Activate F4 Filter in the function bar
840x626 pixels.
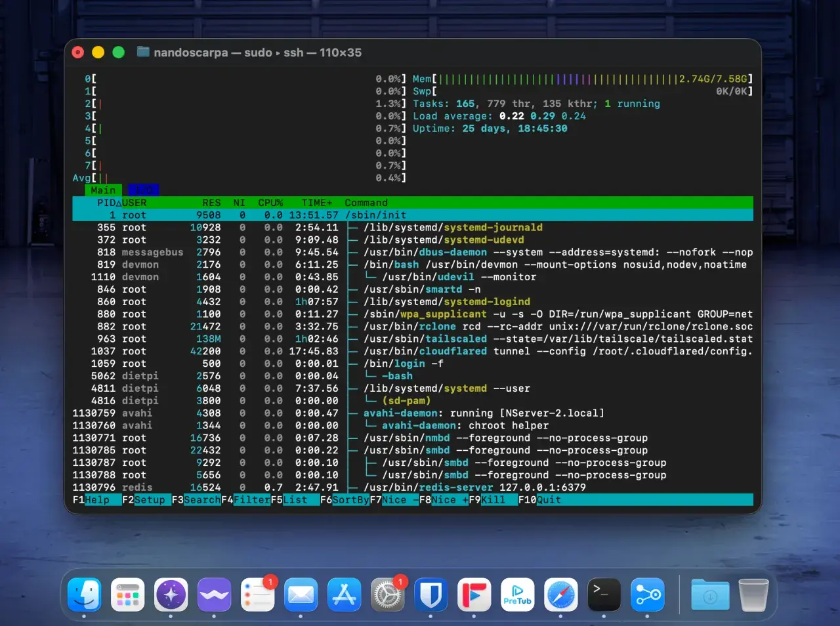pyautogui.click(x=246, y=500)
